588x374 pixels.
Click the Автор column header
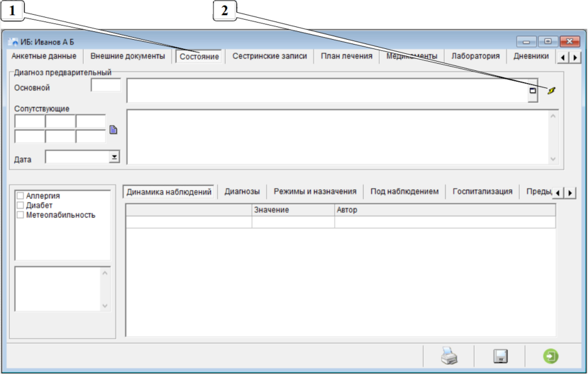click(x=445, y=210)
